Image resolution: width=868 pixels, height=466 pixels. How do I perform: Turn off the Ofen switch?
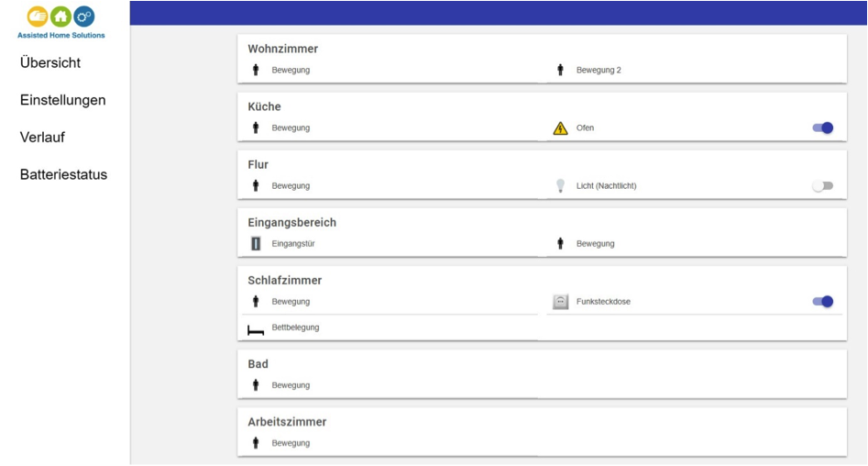[822, 128]
